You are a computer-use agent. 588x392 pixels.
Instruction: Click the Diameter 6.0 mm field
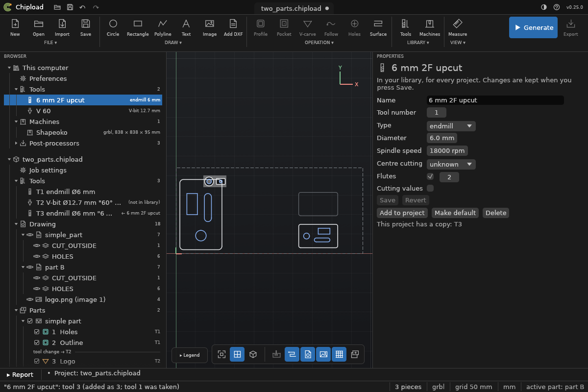(x=442, y=138)
